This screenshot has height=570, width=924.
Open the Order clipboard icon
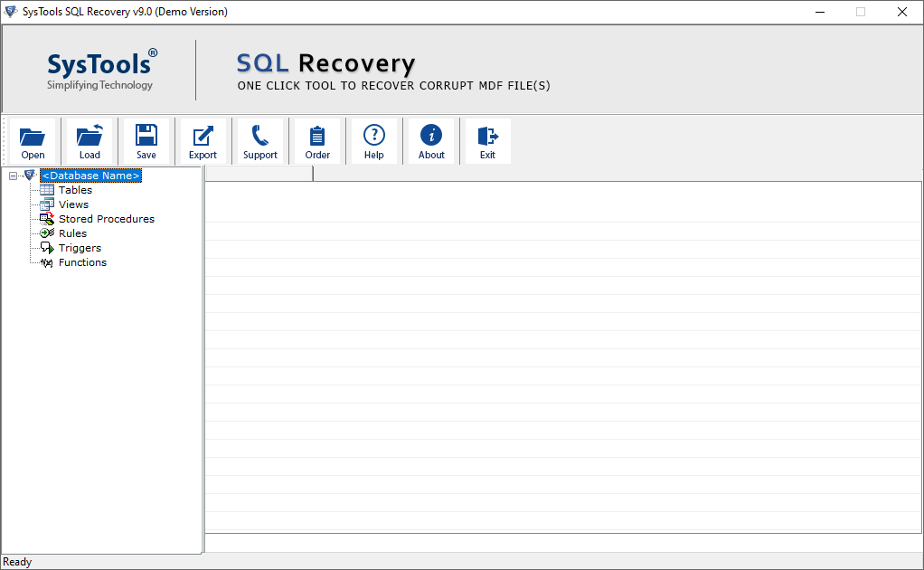click(317, 140)
